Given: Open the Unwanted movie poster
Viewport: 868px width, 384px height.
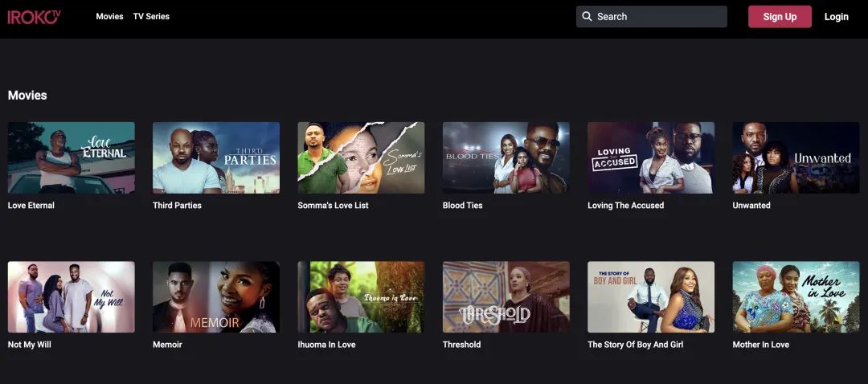Looking at the screenshot, I should click(796, 157).
